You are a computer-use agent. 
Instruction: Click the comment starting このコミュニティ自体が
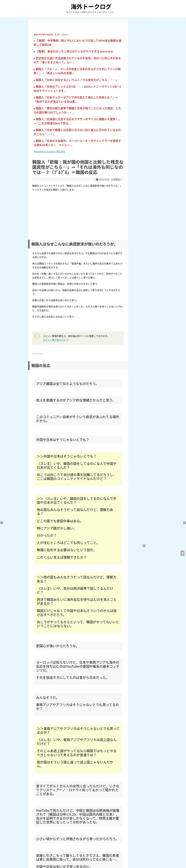point(78,419)
